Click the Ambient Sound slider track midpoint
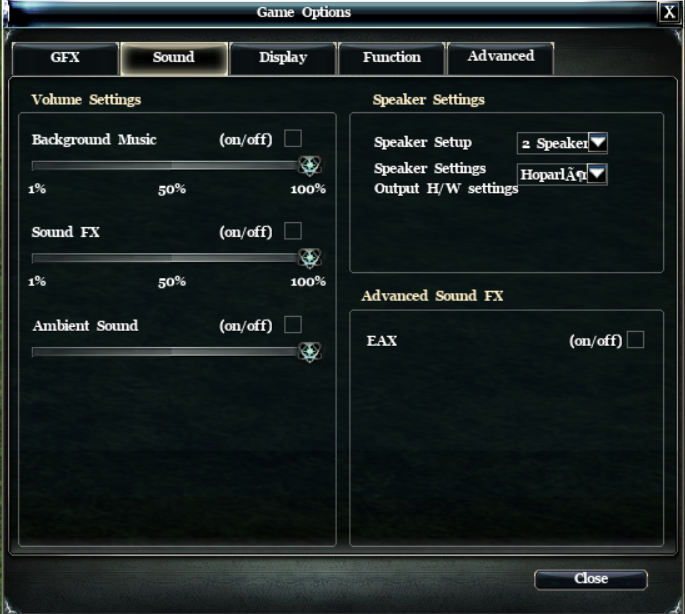The width and height of the screenshot is (685, 614). click(x=172, y=351)
